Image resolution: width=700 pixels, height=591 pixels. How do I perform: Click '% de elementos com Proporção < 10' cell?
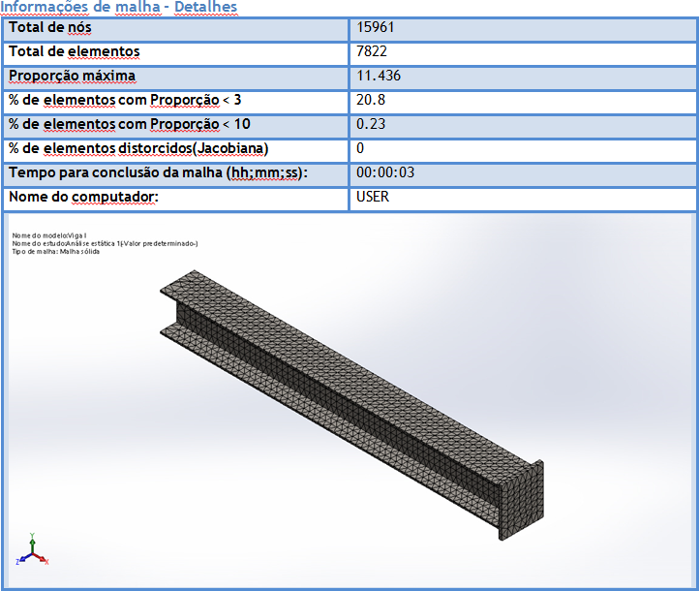[129, 125]
